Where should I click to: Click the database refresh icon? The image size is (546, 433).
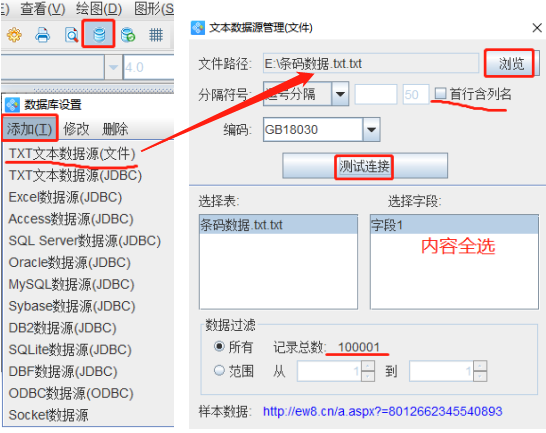tap(128, 35)
